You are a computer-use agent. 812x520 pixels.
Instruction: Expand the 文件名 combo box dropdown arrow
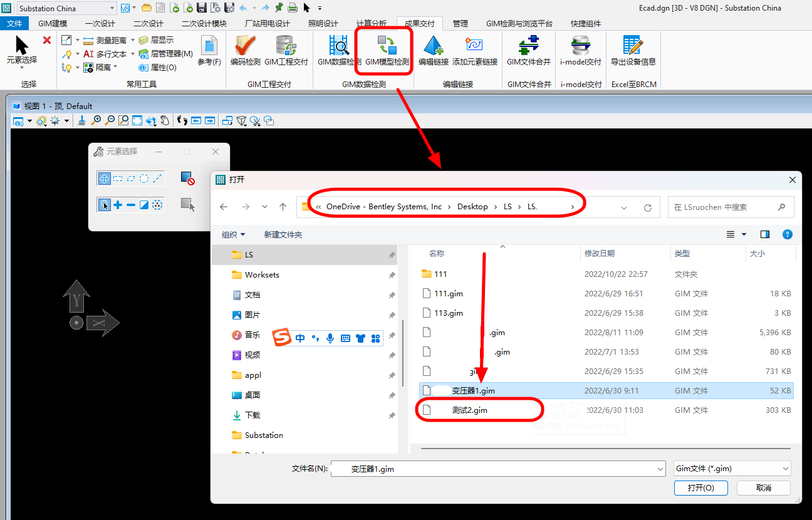660,468
